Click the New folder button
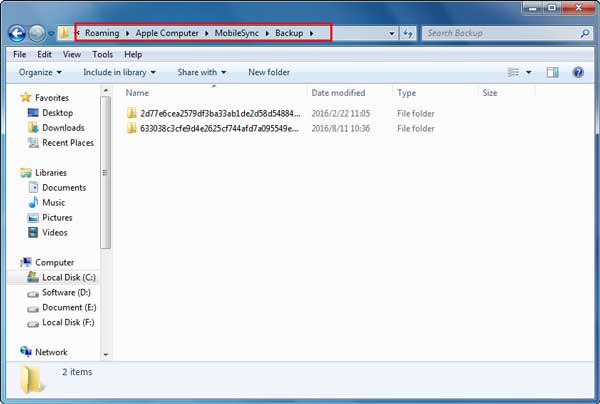Screen dimensions: 600x404 click(x=269, y=72)
